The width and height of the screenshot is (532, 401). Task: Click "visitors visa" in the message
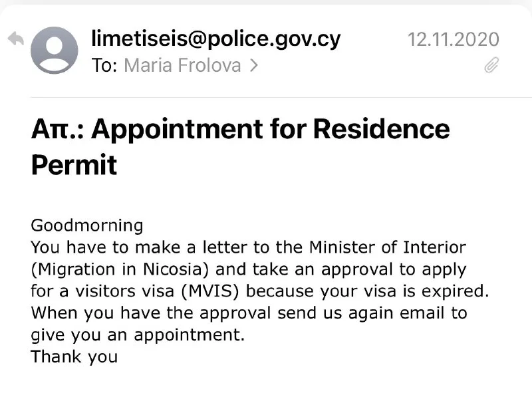tap(116, 291)
